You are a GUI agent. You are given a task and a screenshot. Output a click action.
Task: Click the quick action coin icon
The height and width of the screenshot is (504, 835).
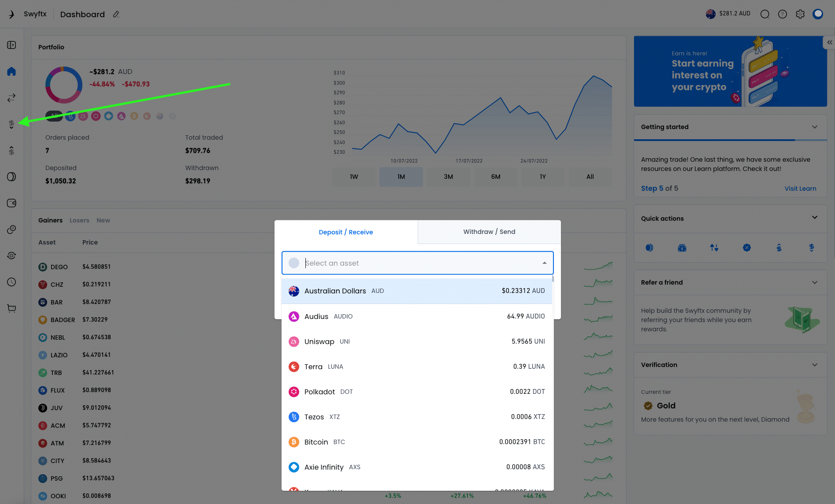coord(649,248)
